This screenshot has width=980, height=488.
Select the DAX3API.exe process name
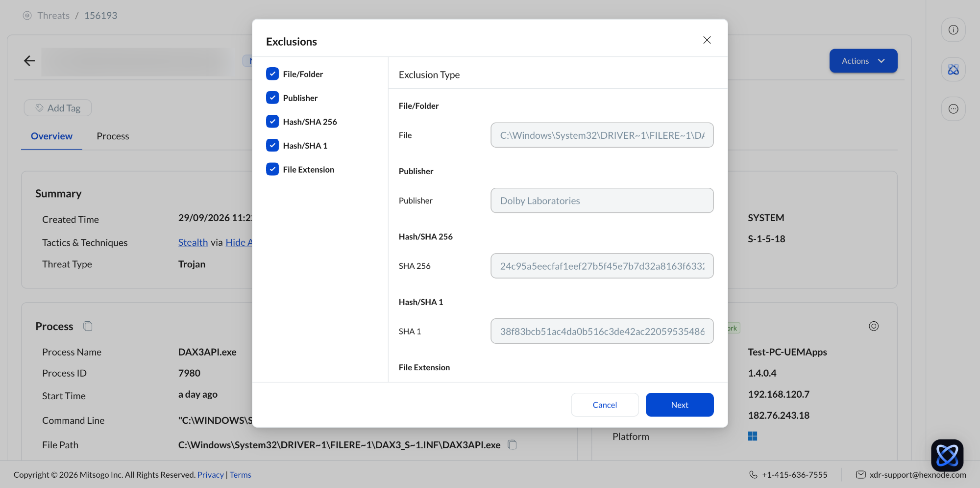[x=207, y=352]
